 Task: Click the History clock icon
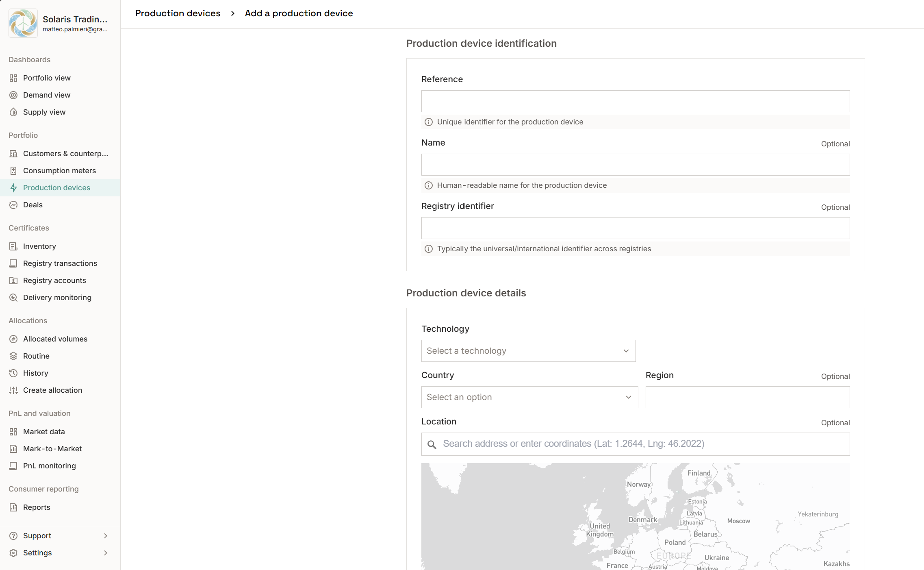tap(13, 373)
